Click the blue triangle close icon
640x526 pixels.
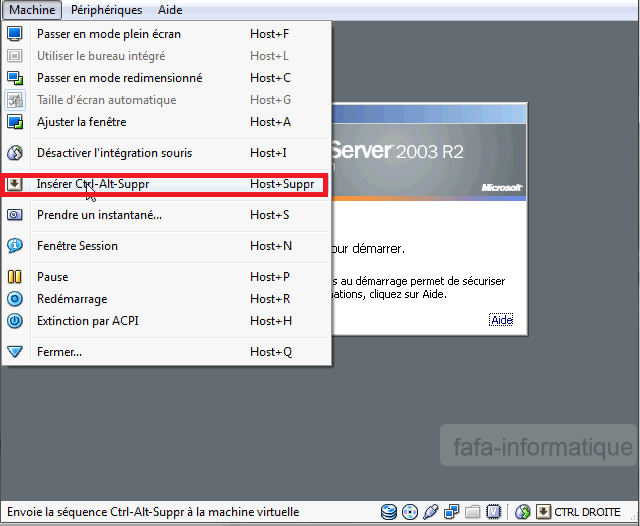pyautogui.click(x=15, y=352)
